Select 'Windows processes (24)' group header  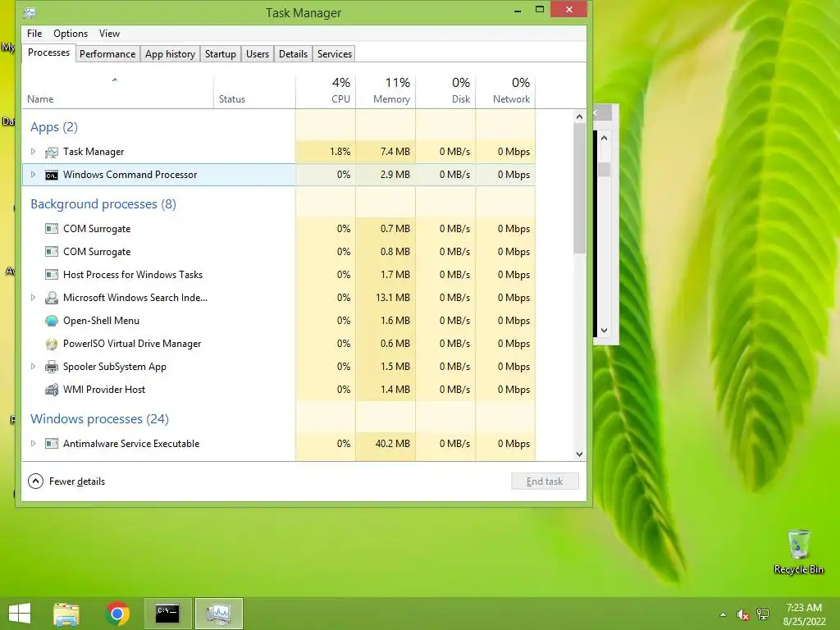click(x=99, y=419)
